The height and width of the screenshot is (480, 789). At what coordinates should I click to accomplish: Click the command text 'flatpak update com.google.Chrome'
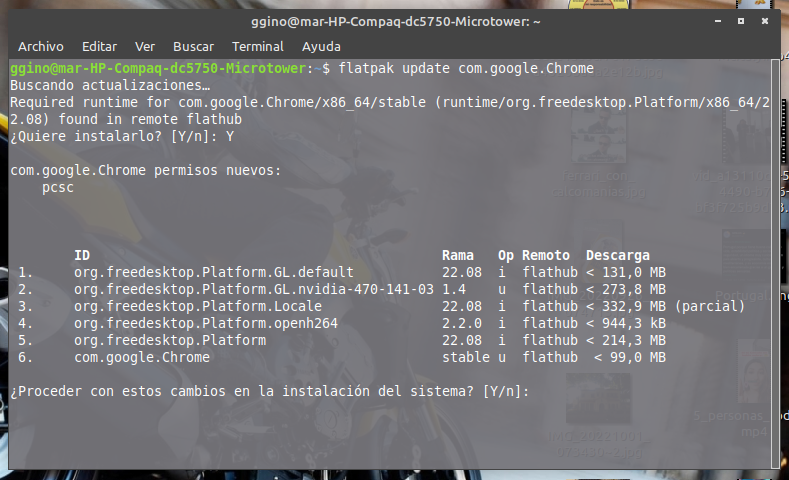click(x=466, y=68)
